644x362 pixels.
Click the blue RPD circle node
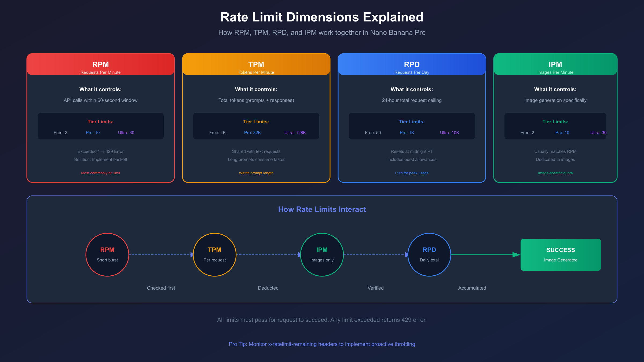(429, 254)
